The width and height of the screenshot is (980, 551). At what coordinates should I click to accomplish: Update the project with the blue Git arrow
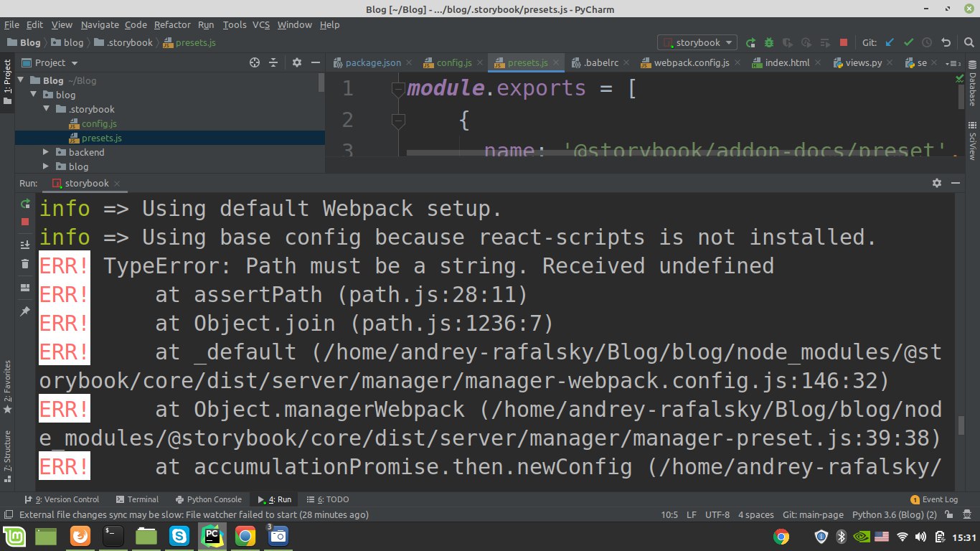[x=890, y=42]
